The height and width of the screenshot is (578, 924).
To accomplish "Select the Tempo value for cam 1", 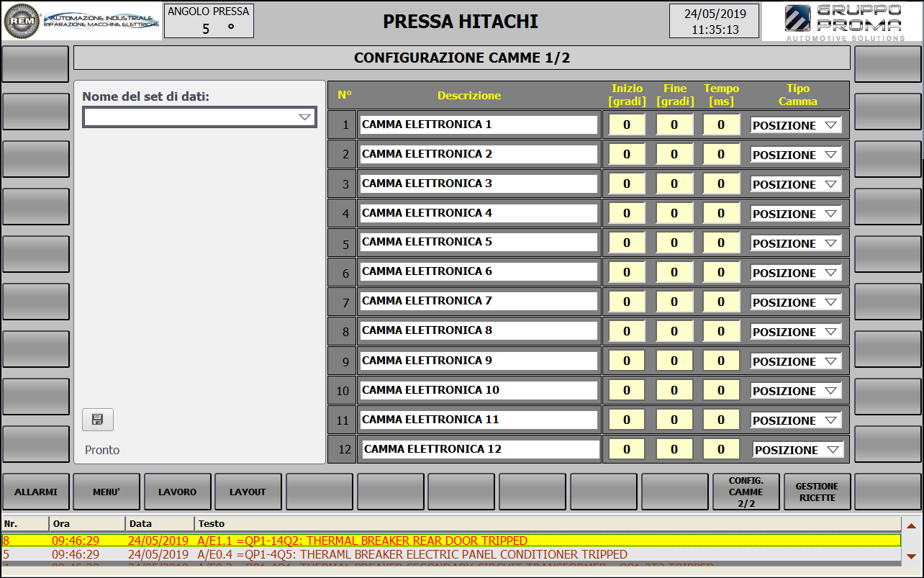I will [x=722, y=125].
